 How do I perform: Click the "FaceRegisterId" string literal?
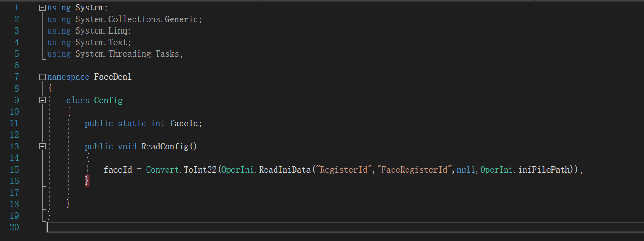415,169
